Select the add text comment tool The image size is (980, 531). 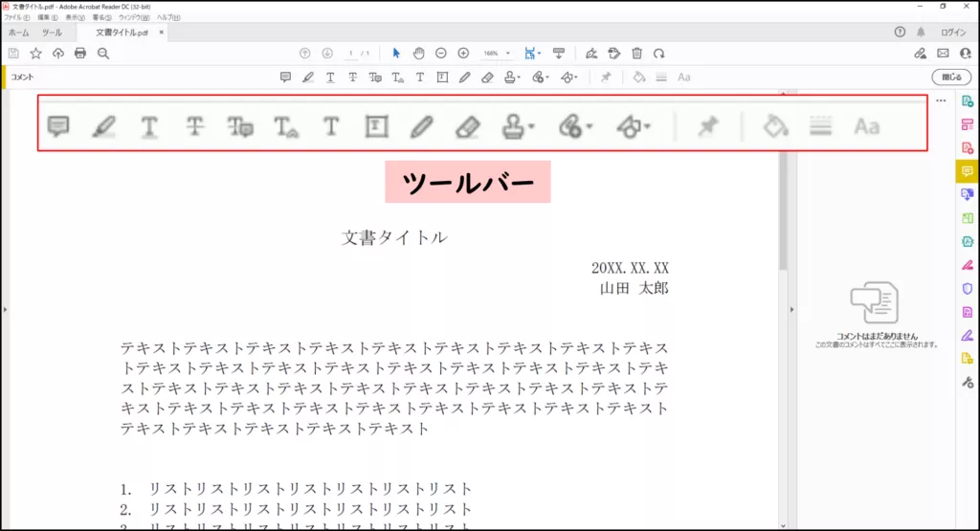420,77
